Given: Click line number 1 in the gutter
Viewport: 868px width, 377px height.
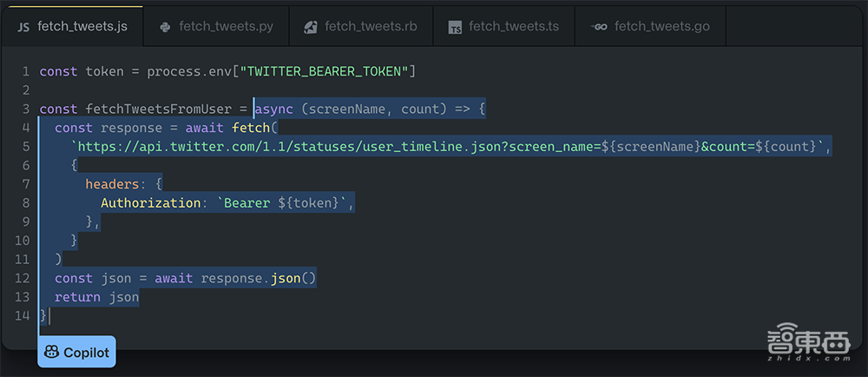Looking at the screenshot, I should point(26,71).
